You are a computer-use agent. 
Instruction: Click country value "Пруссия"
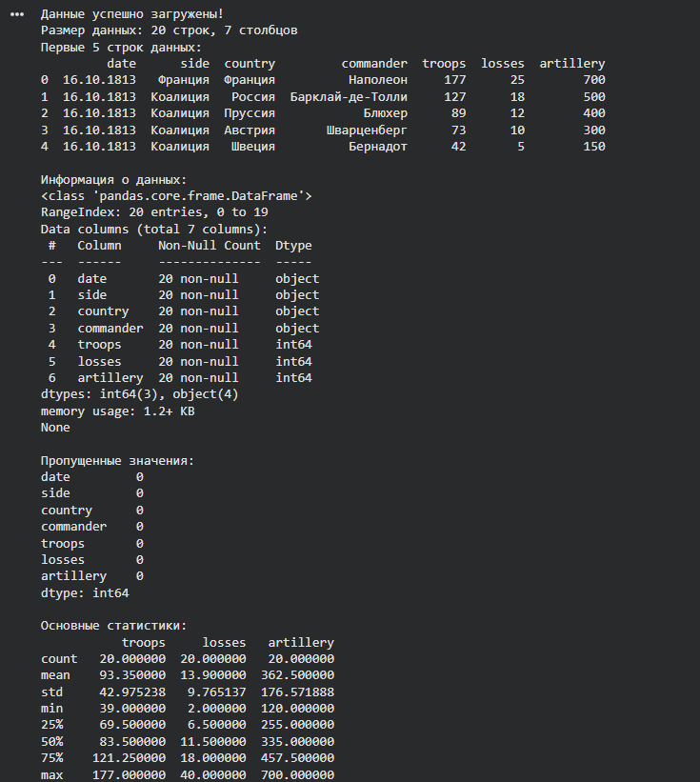click(x=250, y=113)
